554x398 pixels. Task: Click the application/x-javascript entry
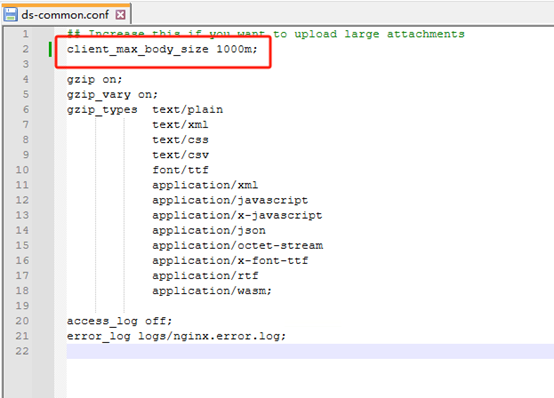(237, 215)
